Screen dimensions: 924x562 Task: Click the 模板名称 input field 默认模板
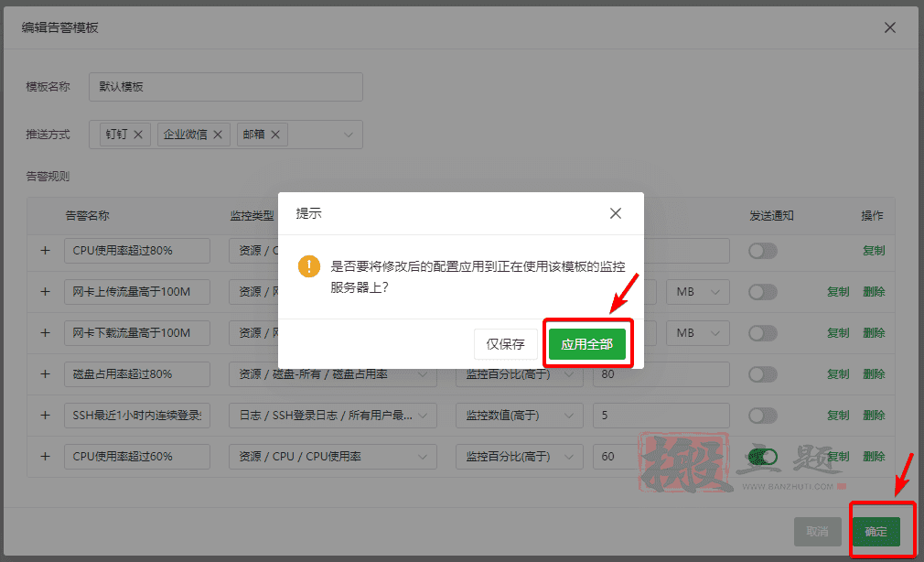pos(226,87)
